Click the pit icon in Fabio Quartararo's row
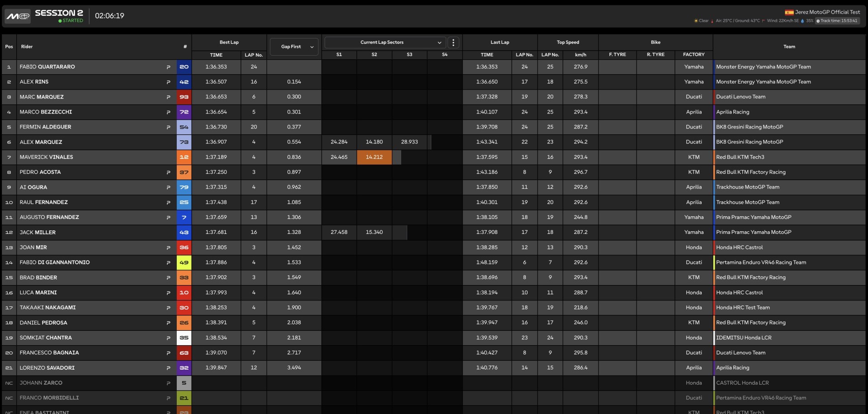Image resolution: width=868 pixels, height=414 pixels. pos(168,67)
